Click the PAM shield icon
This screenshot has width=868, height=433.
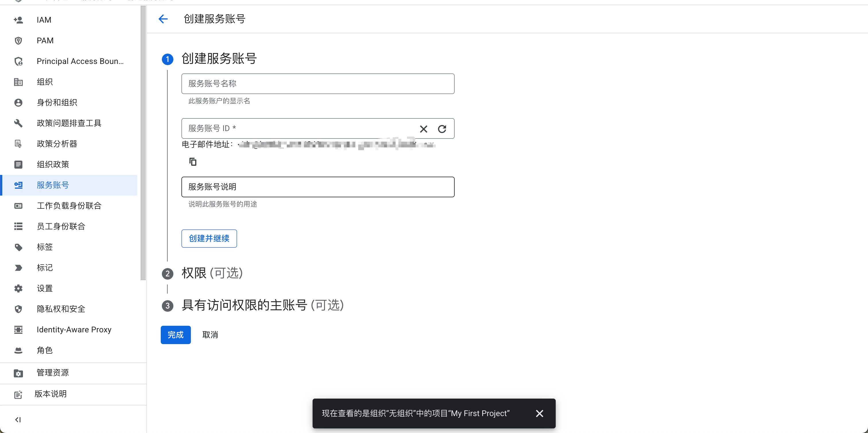pos(19,41)
